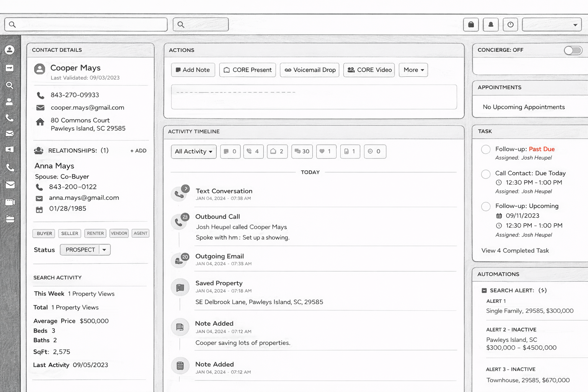
Task: Open Text Conversation timeline icon
Action: (180, 193)
